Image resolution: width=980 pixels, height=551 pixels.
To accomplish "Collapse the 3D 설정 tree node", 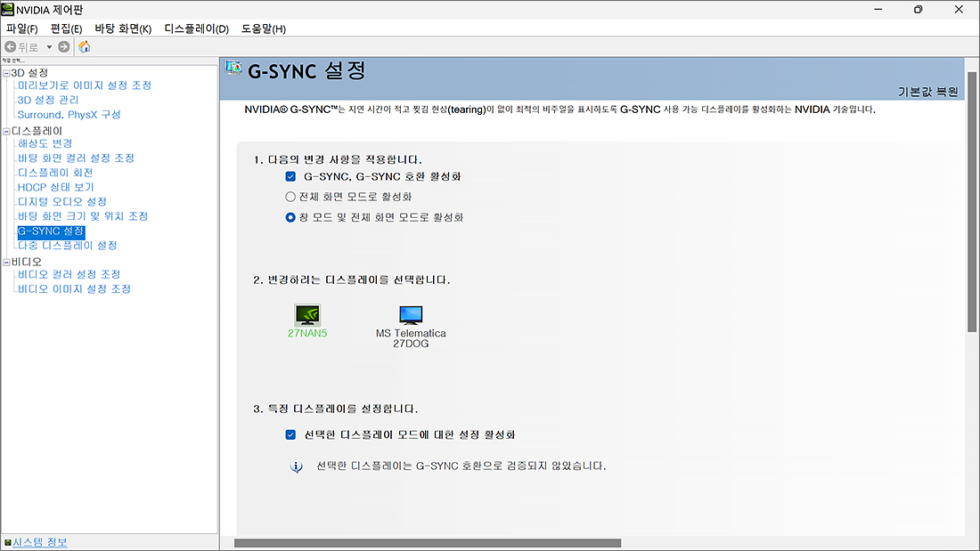I will tap(6, 72).
